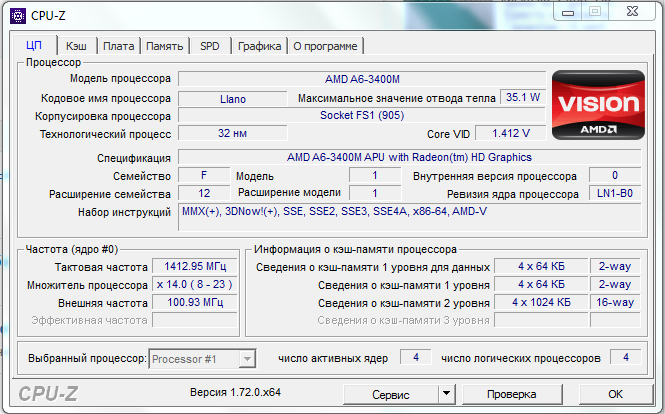Select the multiplier x 14.0 ( 8 - 23 )
The width and height of the screenshot is (665, 414).
point(195,284)
